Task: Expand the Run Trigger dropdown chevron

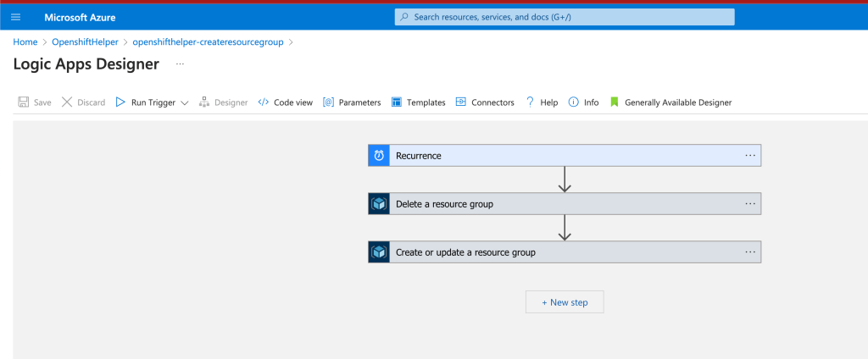Action: coord(185,103)
